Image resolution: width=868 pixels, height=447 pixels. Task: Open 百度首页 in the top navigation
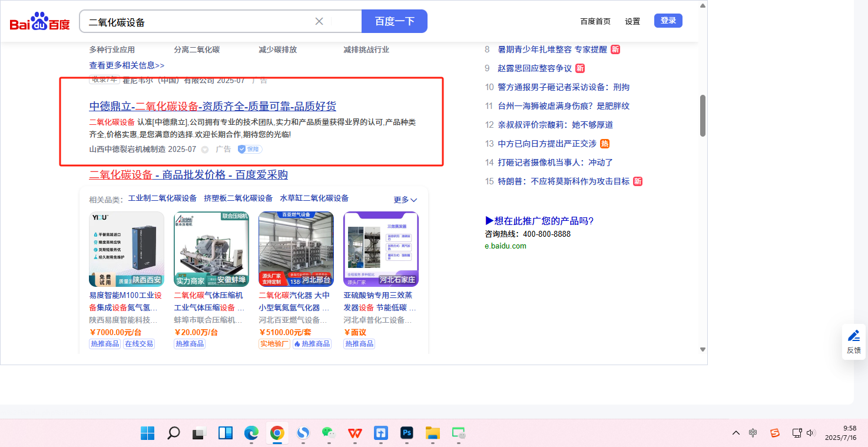pos(595,21)
